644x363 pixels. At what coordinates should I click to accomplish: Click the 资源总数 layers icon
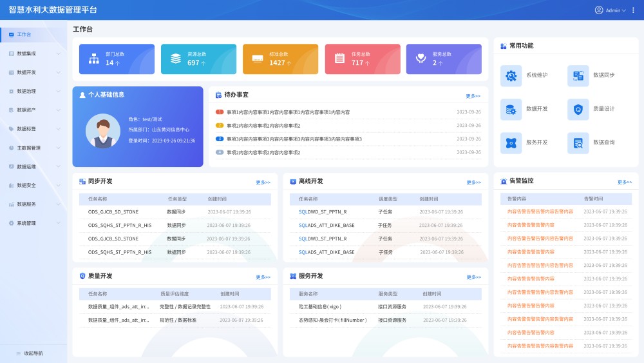click(176, 59)
